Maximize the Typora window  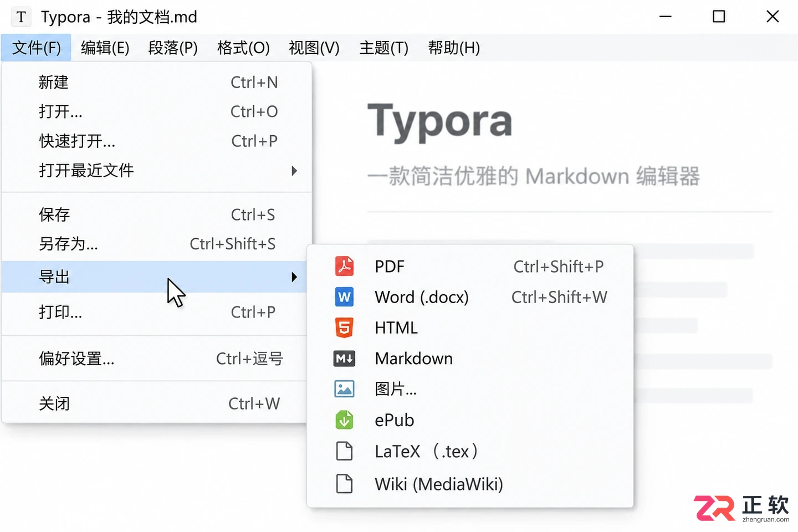719,17
